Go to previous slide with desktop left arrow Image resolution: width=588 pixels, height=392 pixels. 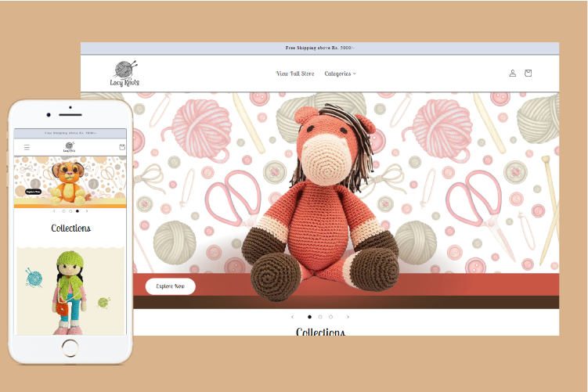coord(292,317)
